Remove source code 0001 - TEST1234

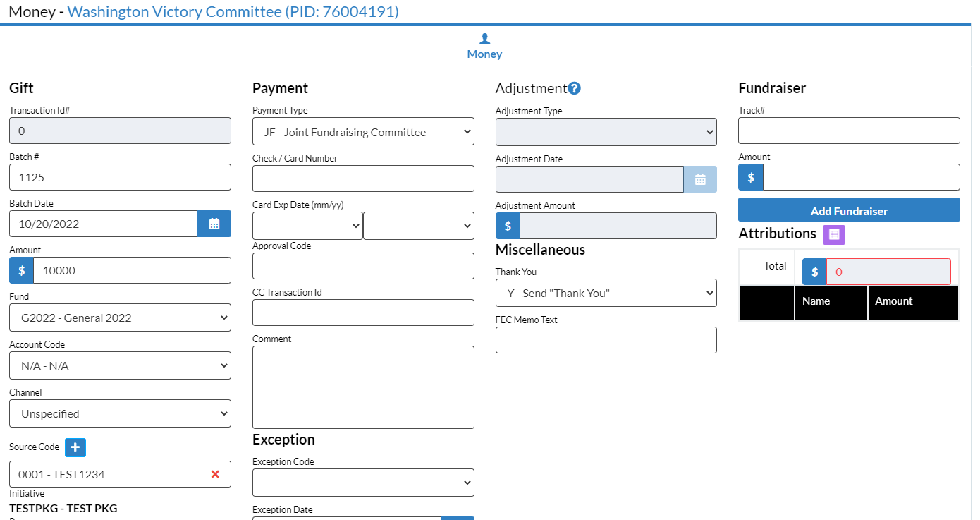coord(215,474)
